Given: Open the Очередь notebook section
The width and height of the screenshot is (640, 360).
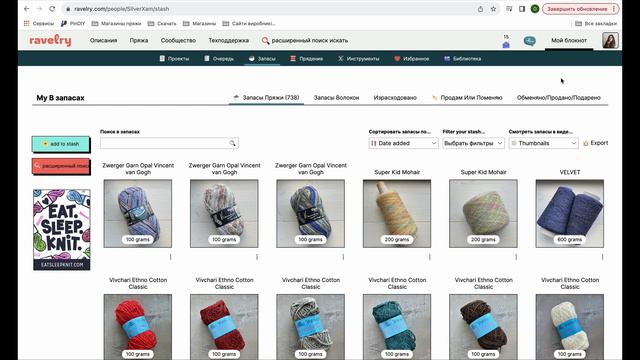Looking at the screenshot, I should tap(219, 59).
